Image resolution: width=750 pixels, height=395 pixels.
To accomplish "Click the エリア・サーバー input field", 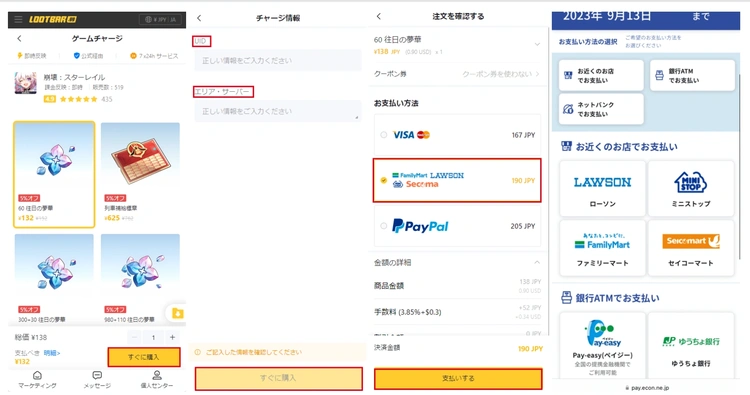I will tap(277, 111).
